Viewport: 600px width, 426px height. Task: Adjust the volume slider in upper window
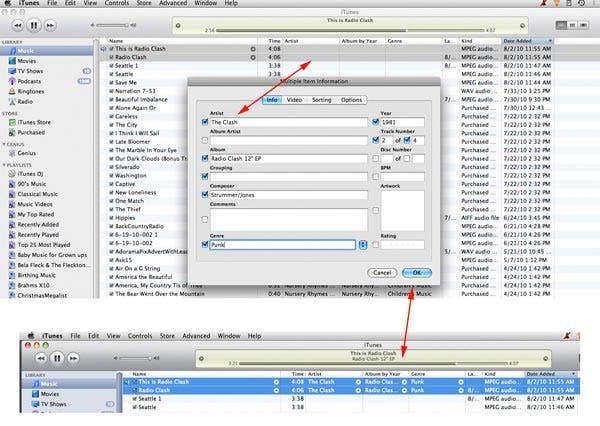[112, 25]
